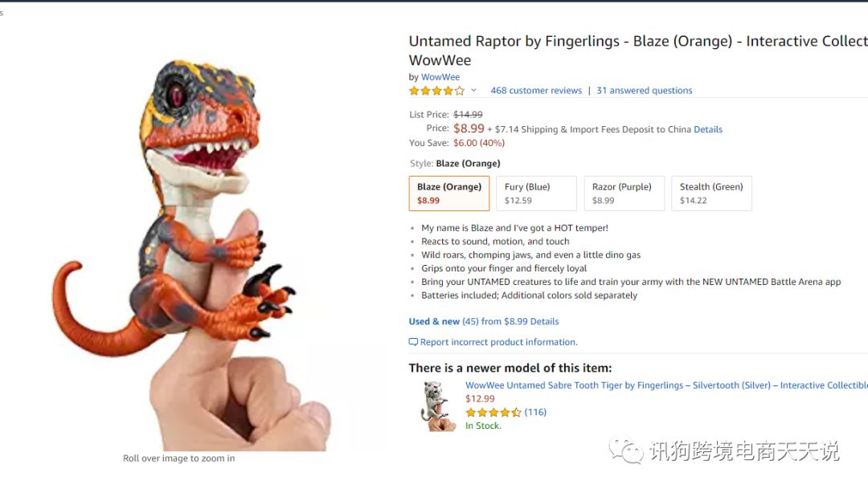Open shipping and import fees Details link

pyautogui.click(x=708, y=129)
